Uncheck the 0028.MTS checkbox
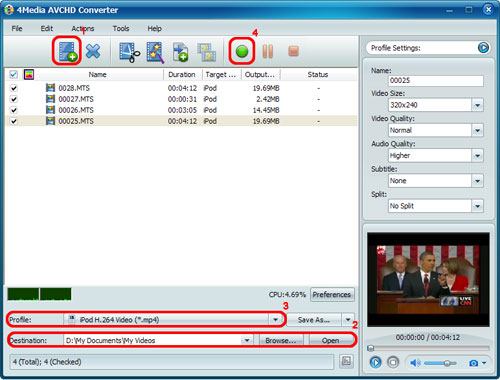The height and width of the screenshot is (380, 500). click(14, 88)
